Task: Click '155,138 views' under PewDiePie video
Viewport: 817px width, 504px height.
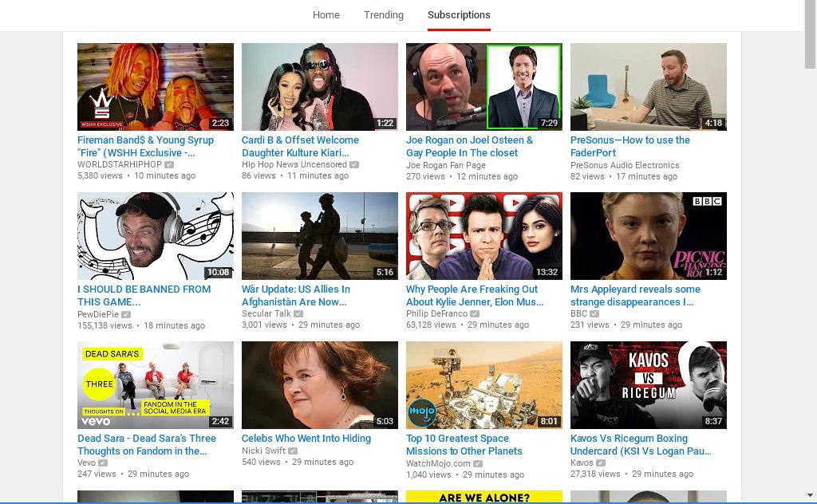Action: coord(105,325)
